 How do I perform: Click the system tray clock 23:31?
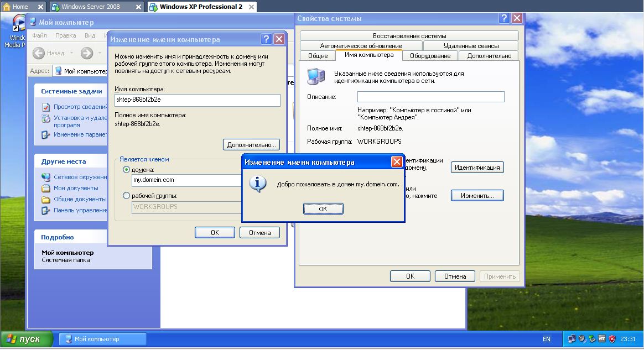click(x=628, y=339)
